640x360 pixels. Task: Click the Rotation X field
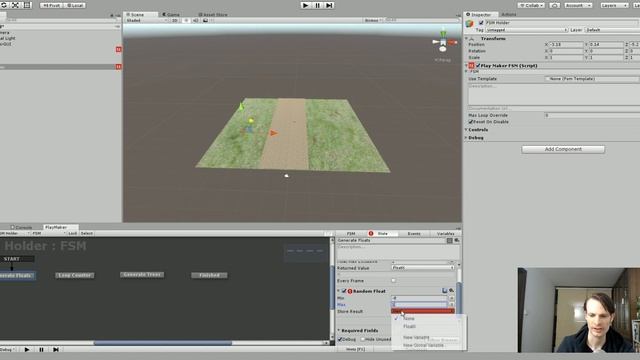tap(566, 51)
